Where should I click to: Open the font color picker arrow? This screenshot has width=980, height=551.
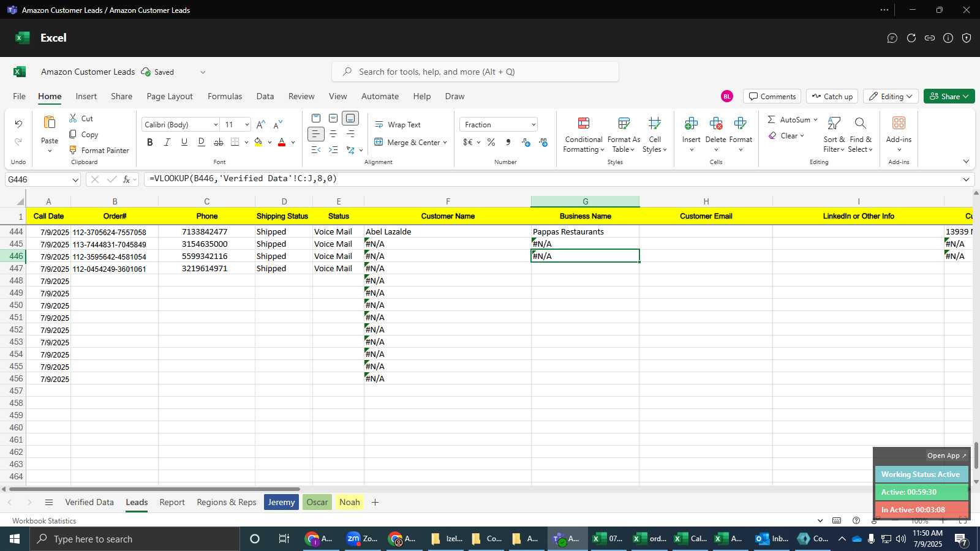click(293, 143)
